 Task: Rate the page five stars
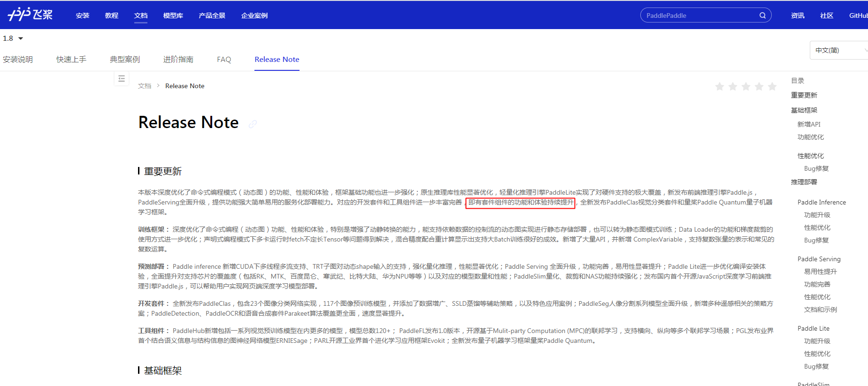pos(772,86)
